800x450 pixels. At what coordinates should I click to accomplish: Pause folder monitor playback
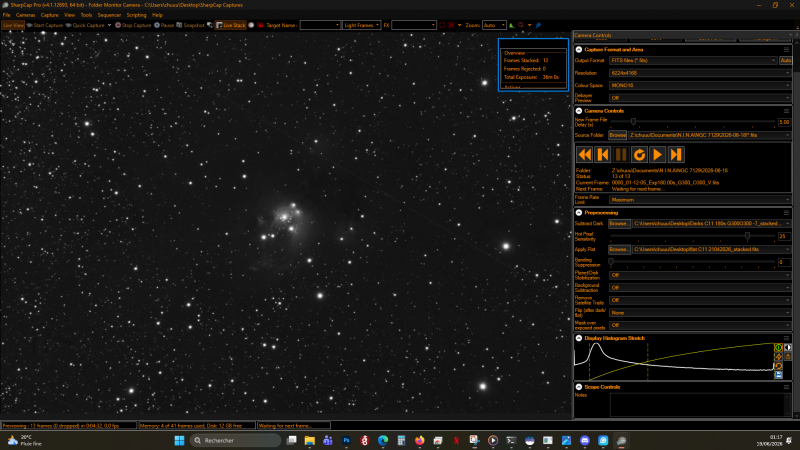coord(621,155)
